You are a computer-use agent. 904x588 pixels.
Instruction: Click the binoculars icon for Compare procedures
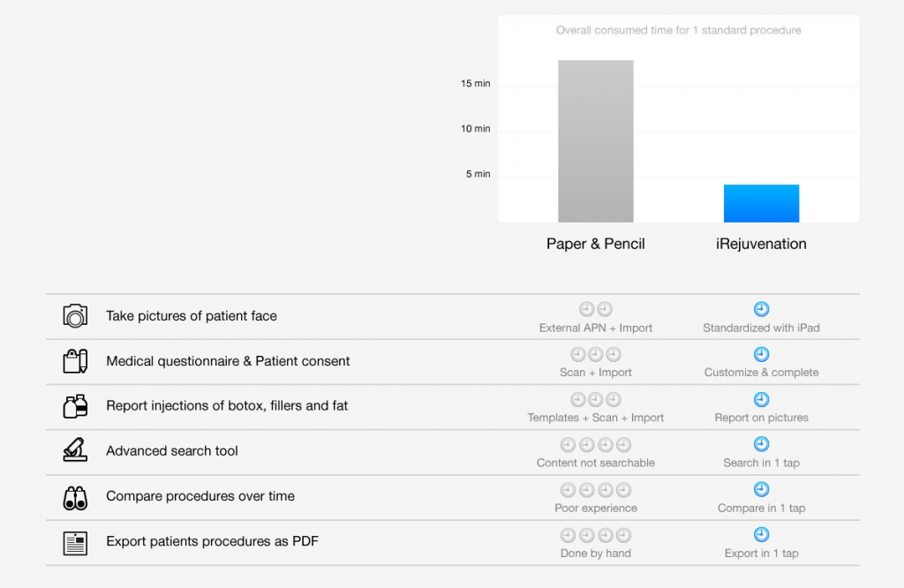75,497
